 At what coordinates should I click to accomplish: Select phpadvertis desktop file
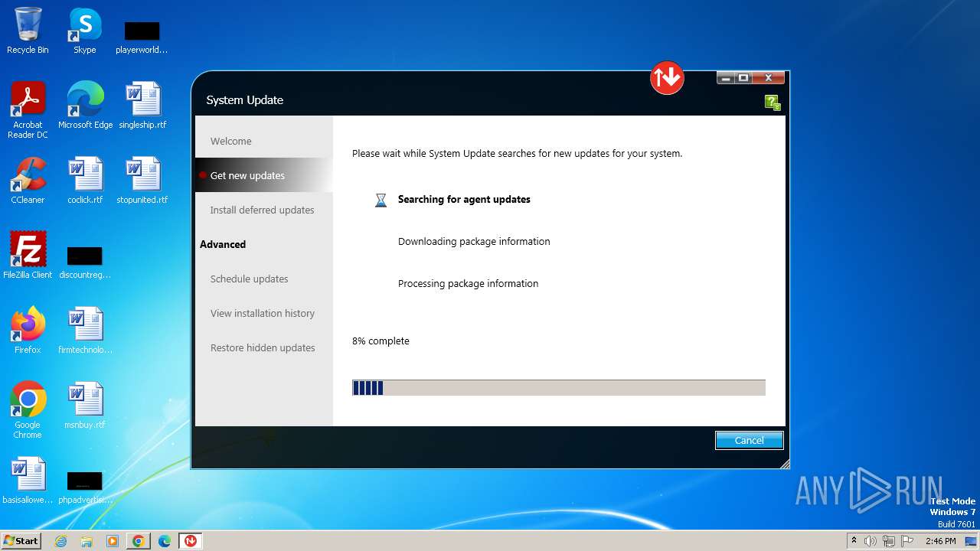(85, 487)
